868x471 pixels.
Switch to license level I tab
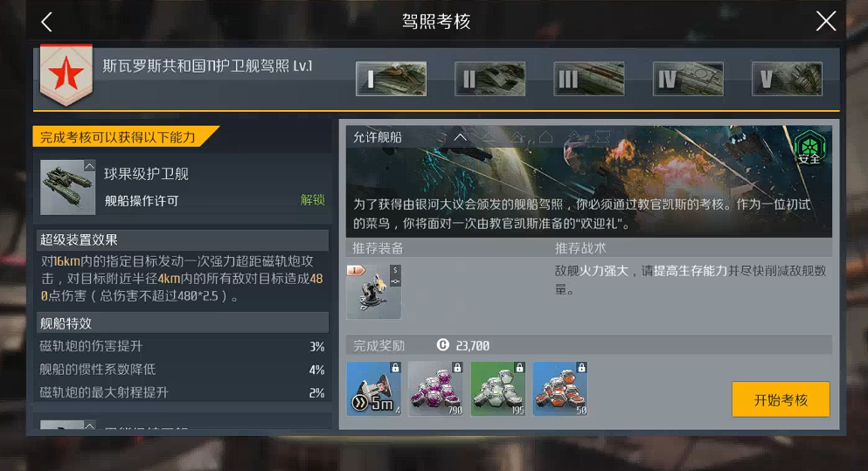coord(391,79)
